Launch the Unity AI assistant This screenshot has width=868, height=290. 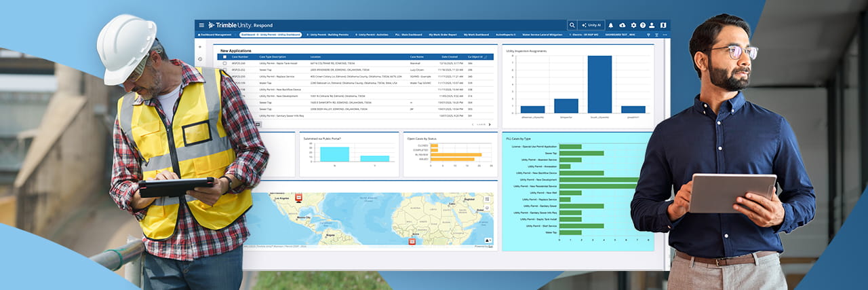tap(591, 25)
